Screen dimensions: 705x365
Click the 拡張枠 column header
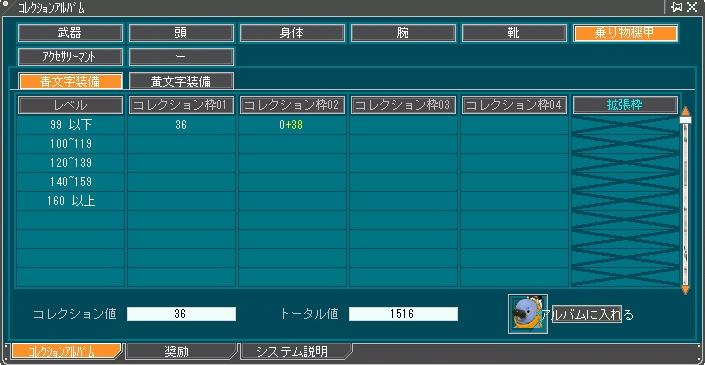[625, 105]
